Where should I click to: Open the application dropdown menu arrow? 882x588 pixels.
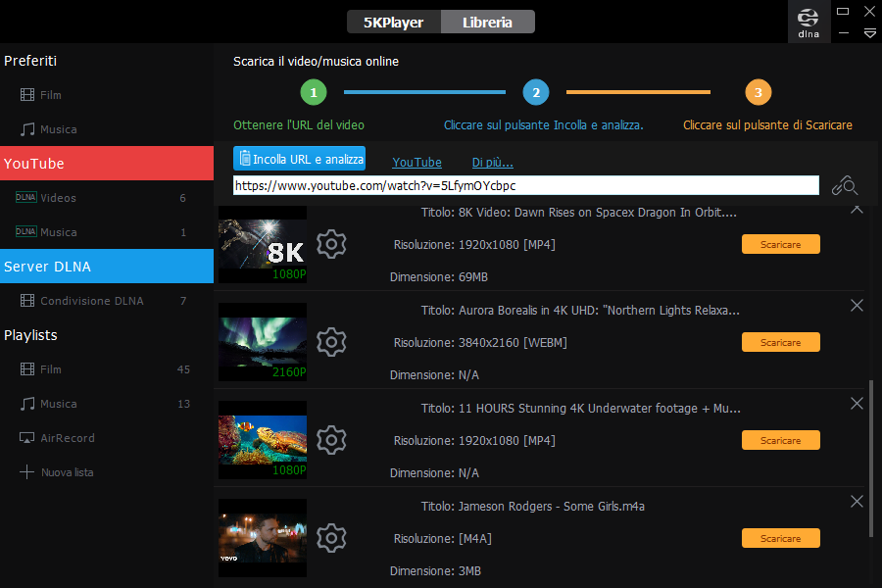[869, 33]
